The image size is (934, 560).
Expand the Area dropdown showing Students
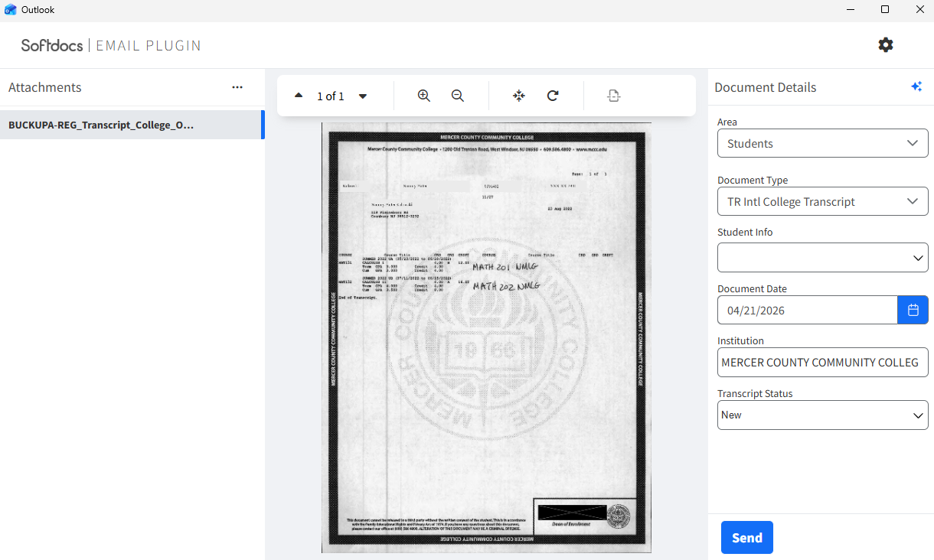click(x=822, y=143)
